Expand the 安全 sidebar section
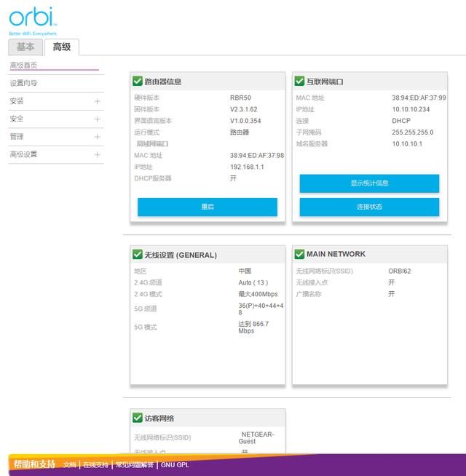This screenshot has width=466, height=476. (x=56, y=119)
